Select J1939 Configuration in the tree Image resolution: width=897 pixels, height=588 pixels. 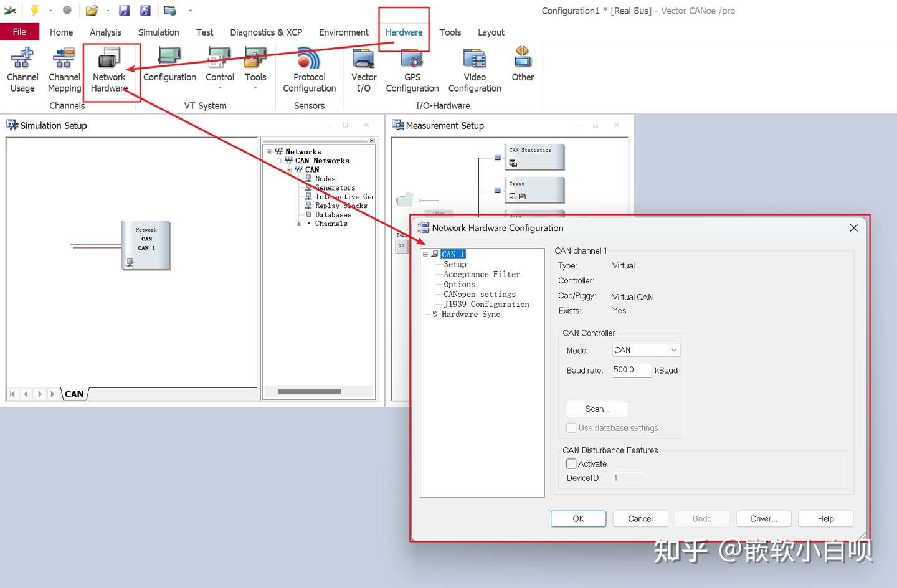pos(486,304)
